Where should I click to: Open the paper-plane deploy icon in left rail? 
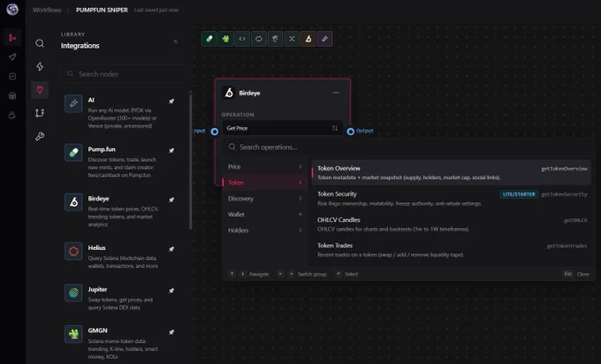(12, 57)
